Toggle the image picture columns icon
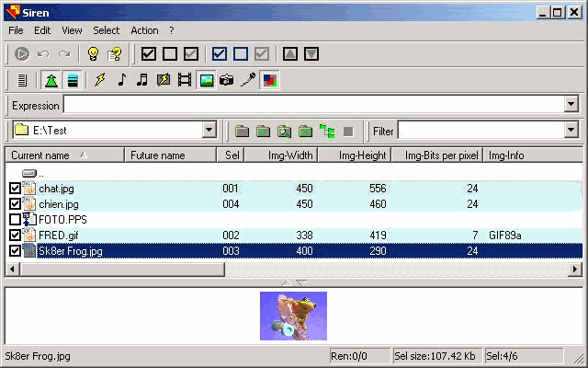588x368 pixels. [206, 80]
